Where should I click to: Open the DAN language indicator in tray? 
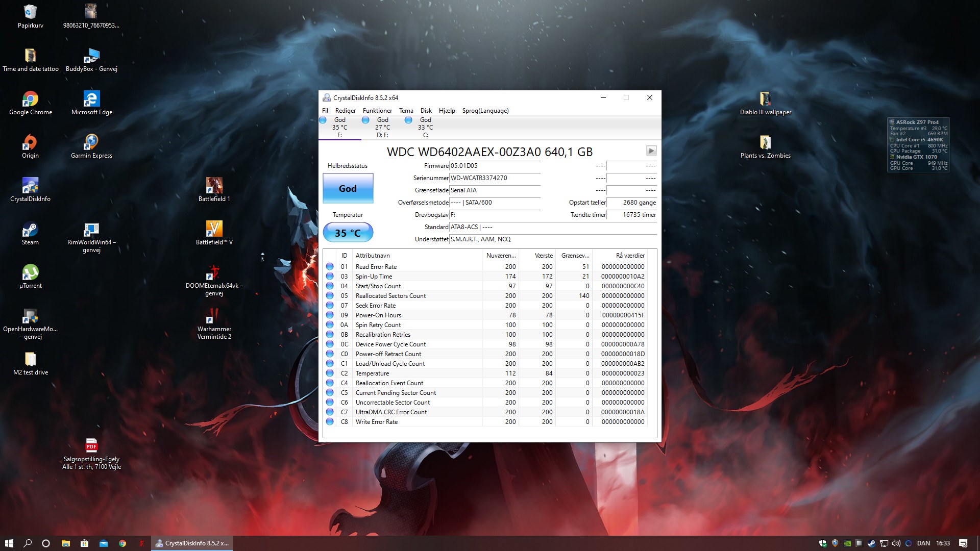(923, 543)
